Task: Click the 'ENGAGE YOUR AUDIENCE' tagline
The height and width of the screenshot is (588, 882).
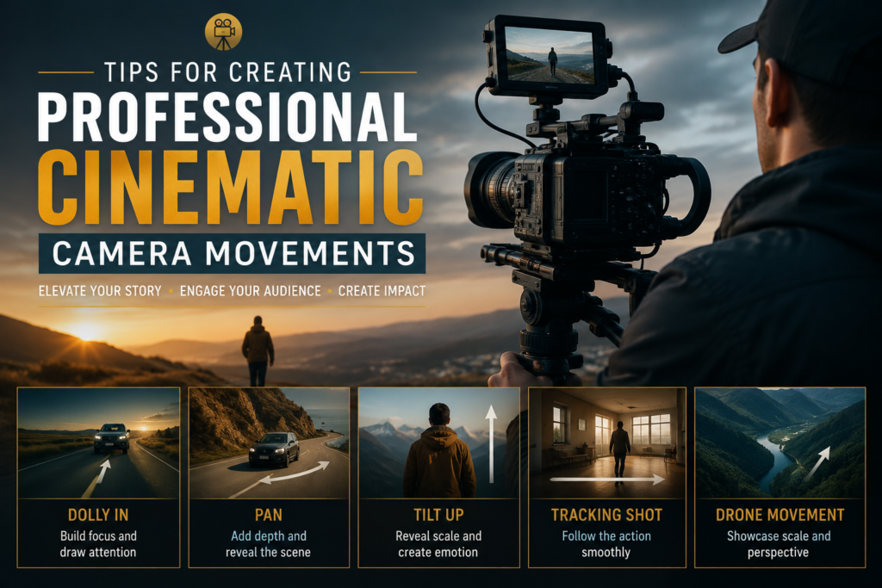Action: [251, 291]
